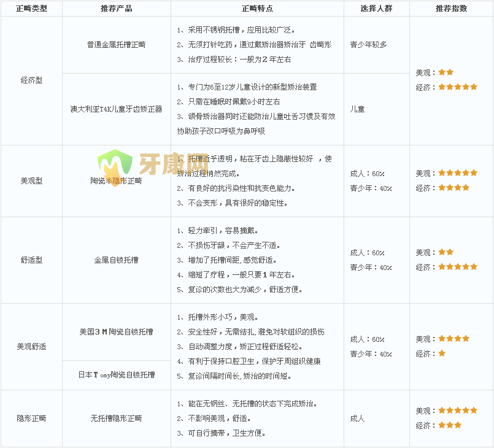The width and height of the screenshot is (494, 448).
Task: Select the 隐形正畸 type cell
Action: point(31,419)
